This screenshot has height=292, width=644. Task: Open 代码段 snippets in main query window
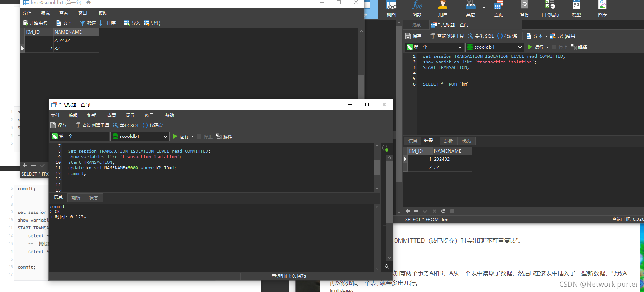coord(507,36)
